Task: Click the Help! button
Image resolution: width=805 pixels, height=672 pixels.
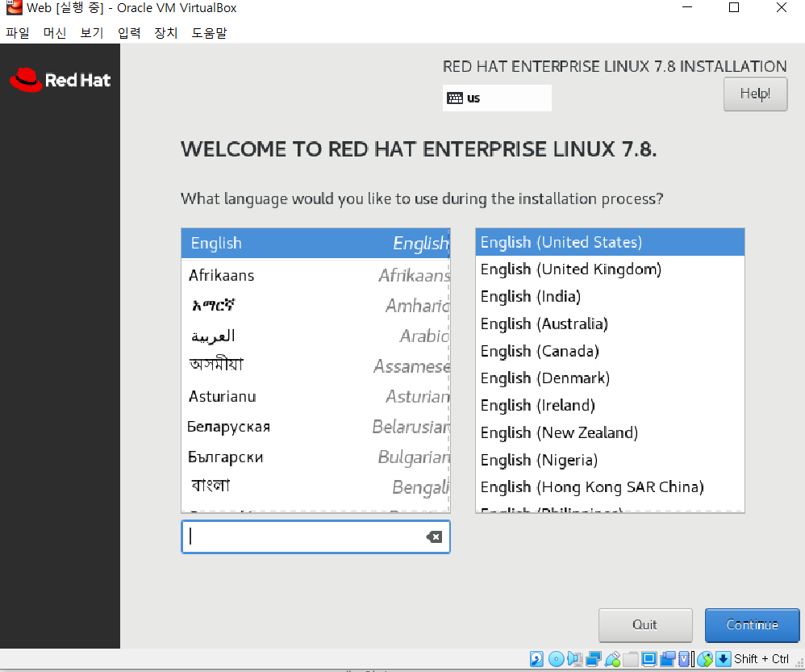Action: (755, 94)
